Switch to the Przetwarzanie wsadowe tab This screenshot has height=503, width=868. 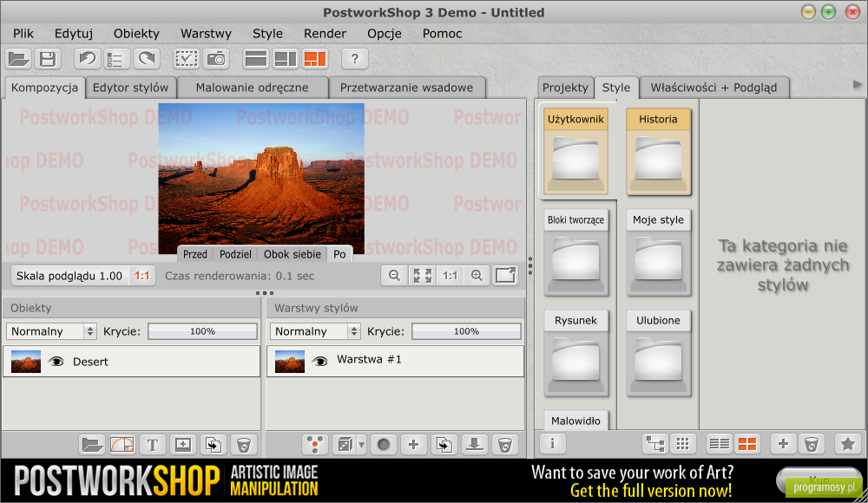coord(406,88)
